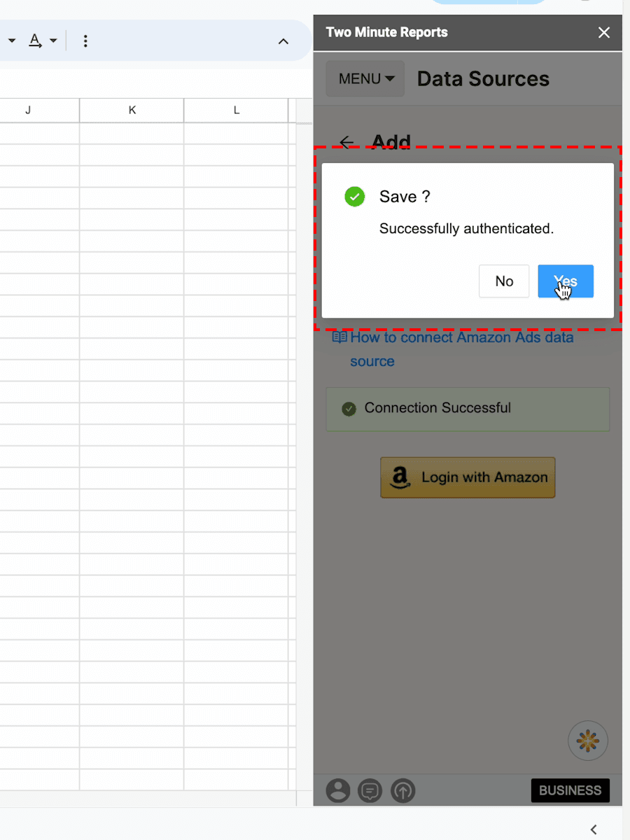Image resolution: width=630 pixels, height=840 pixels.
Task: Click the text color A icon
Action: coord(34,41)
